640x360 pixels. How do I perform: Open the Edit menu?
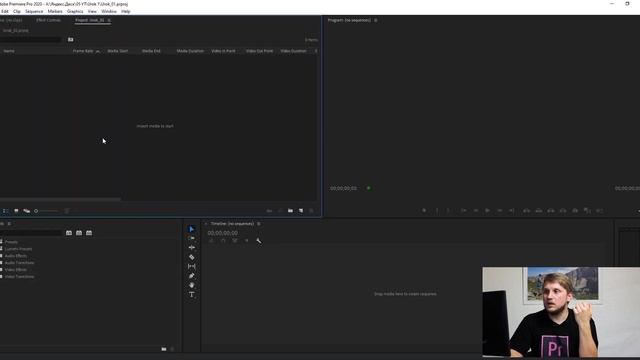point(4,11)
